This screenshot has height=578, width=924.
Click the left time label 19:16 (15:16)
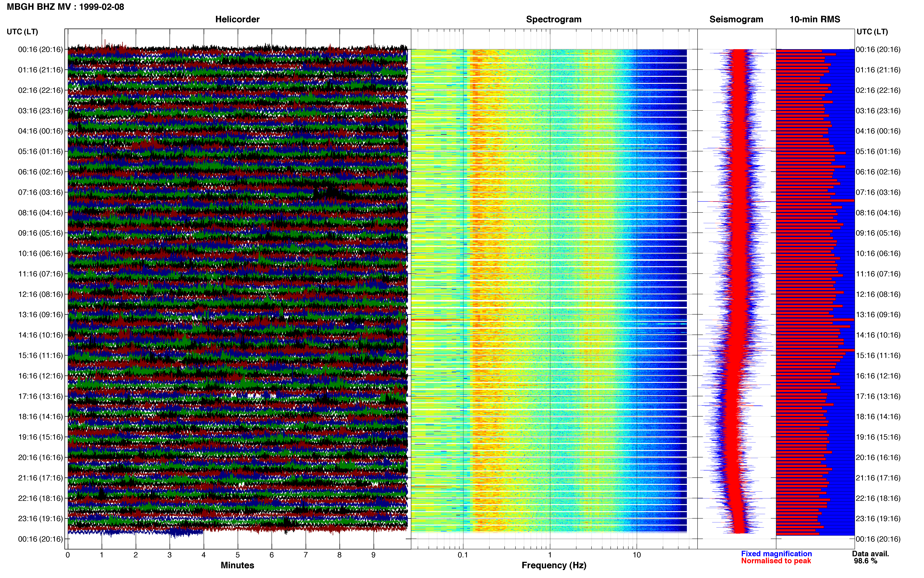(41, 437)
